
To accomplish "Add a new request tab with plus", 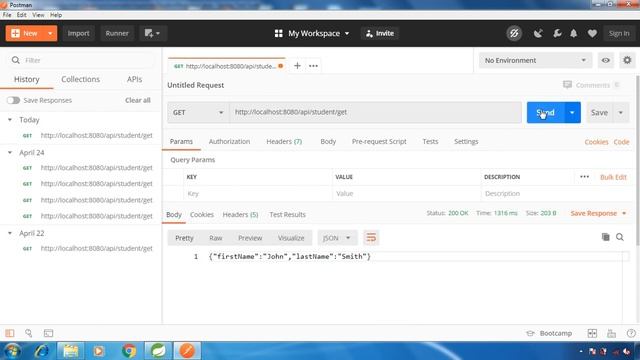I will coord(297,66).
